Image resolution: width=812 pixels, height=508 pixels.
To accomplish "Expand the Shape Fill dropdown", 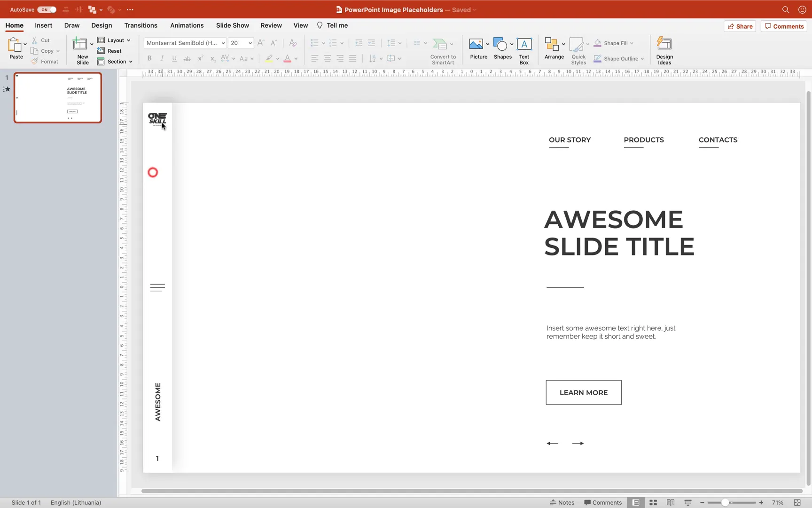I will 632,43.
